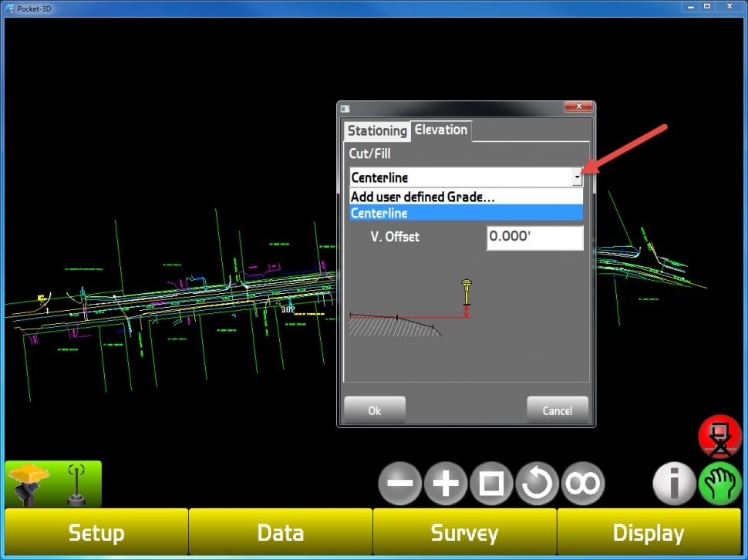This screenshot has height=560, width=748.
Task: Click the zoom window square icon
Action: point(491,484)
